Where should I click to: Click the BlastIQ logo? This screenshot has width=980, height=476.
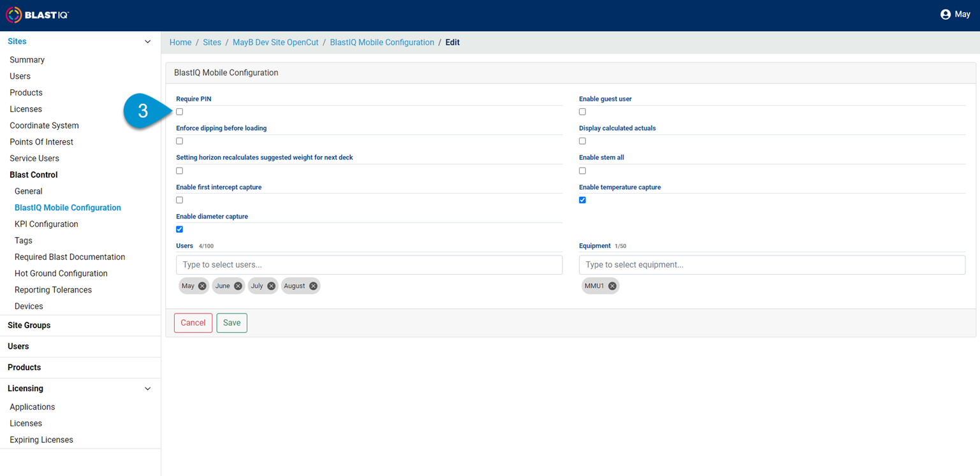click(38, 15)
